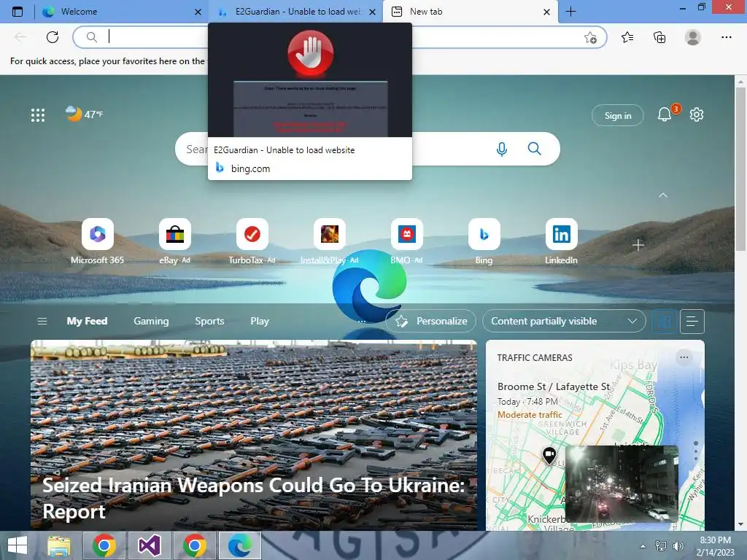The width and height of the screenshot is (747, 560).
Task: Select the Sports feed tab
Action: coord(209,322)
